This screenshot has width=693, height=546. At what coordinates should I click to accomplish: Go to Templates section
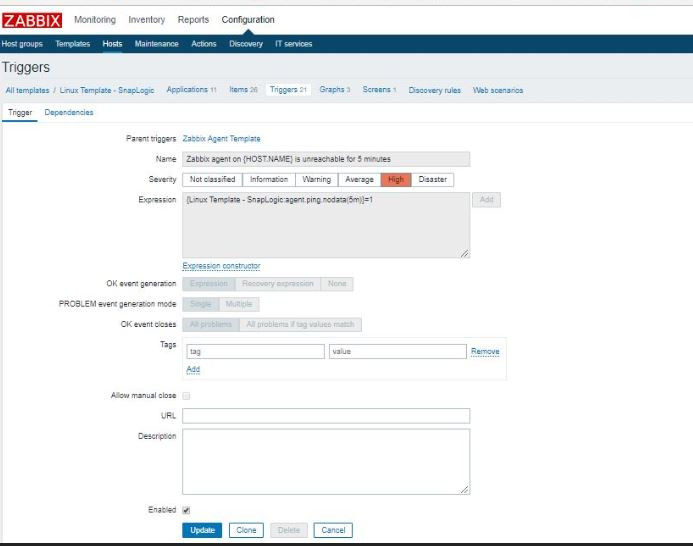click(72, 44)
